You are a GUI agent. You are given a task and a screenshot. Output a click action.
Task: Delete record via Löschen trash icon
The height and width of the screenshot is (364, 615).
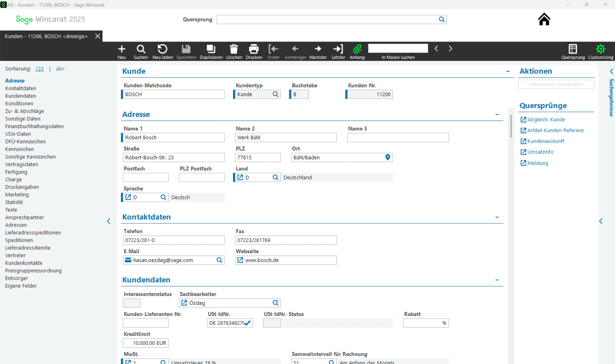[234, 49]
